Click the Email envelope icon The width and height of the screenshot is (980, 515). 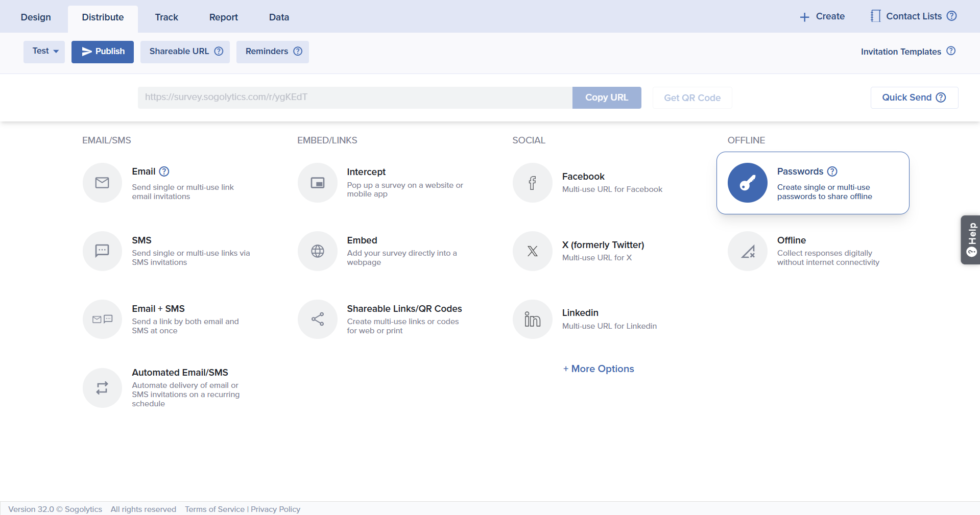(x=102, y=183)
